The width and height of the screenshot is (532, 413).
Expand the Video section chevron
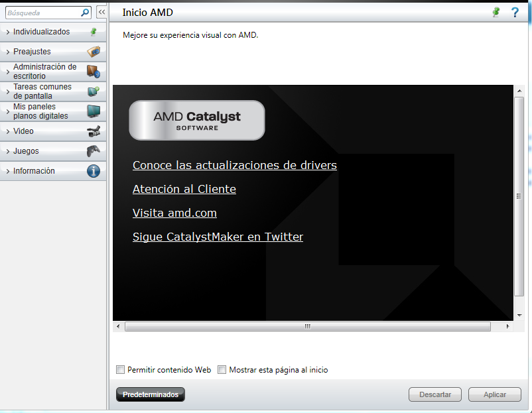[x=8, y=131]
